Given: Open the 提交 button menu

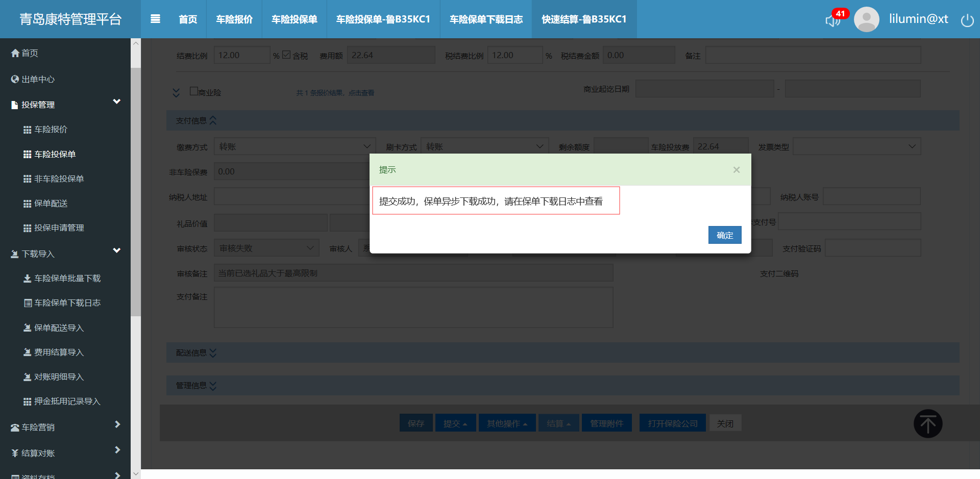Looking at the screenshot, I should point(455,423).
